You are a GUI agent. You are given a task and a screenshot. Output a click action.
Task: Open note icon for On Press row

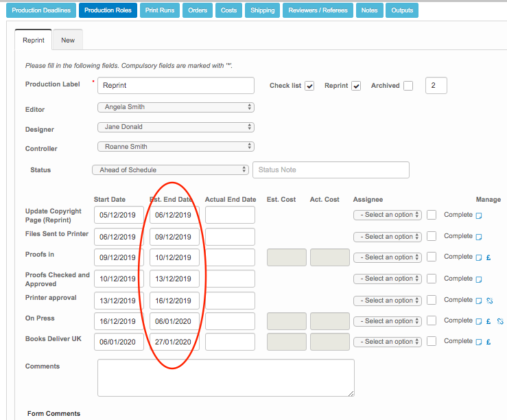(479, 321)
